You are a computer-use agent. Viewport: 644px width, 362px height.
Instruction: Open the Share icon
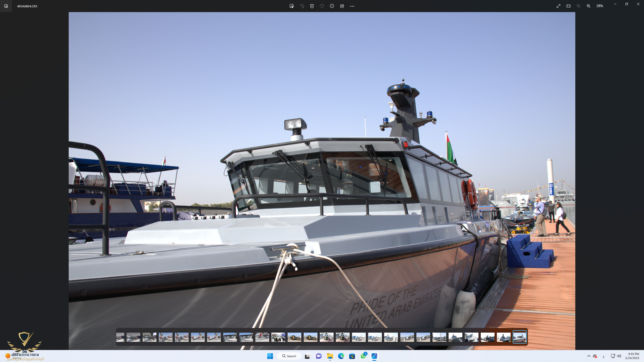point(342,6)
